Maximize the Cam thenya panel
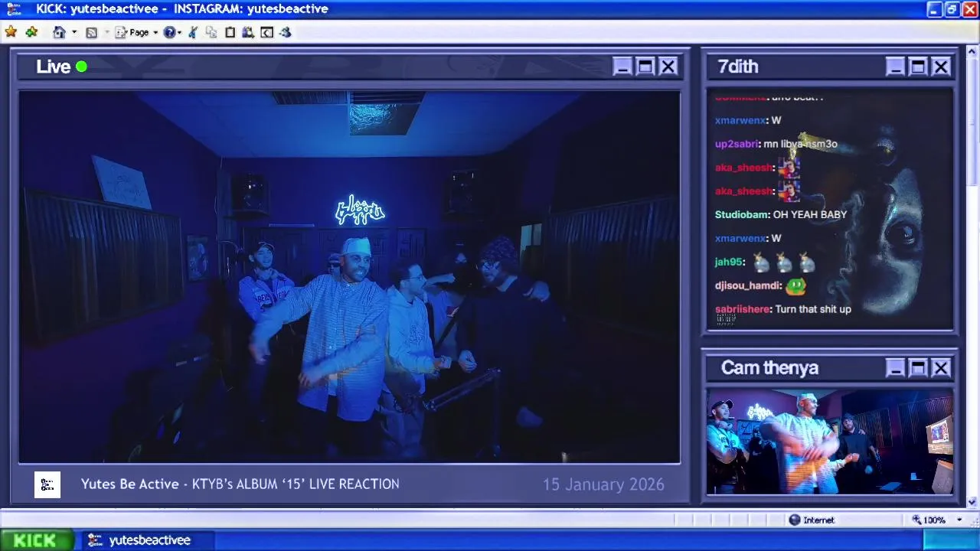Viewport: 980px width, 551px height. [x=918, y=368]
